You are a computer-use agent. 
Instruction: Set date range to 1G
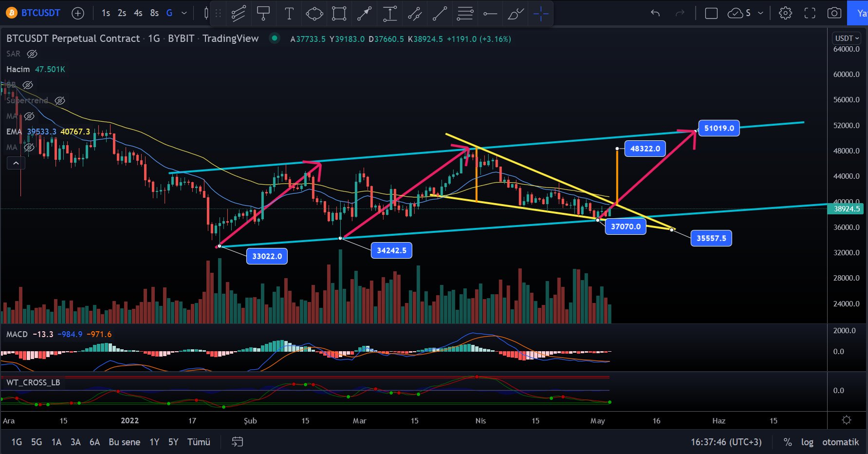17,442
